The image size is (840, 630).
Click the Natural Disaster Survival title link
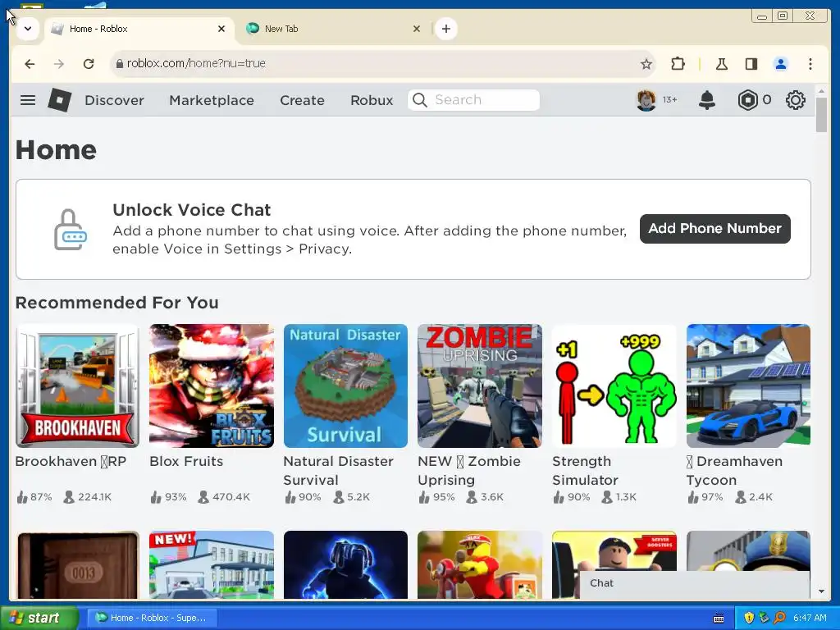pyautogui.click(x=338, y=470)
